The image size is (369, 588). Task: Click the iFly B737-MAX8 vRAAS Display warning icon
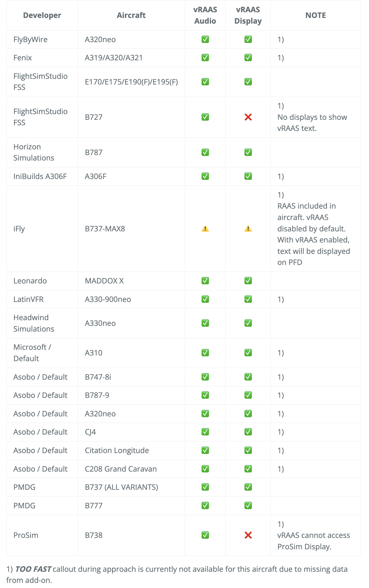click(x=248, y=229)
